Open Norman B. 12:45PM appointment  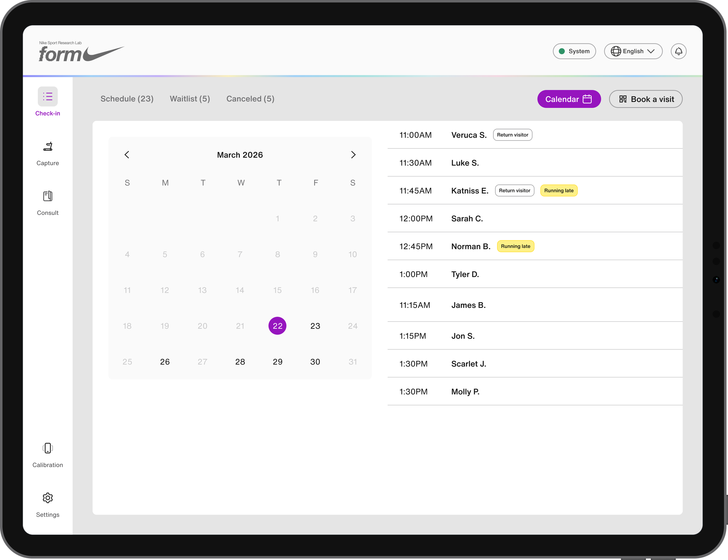pyautogui.click(x=535, y=247)
